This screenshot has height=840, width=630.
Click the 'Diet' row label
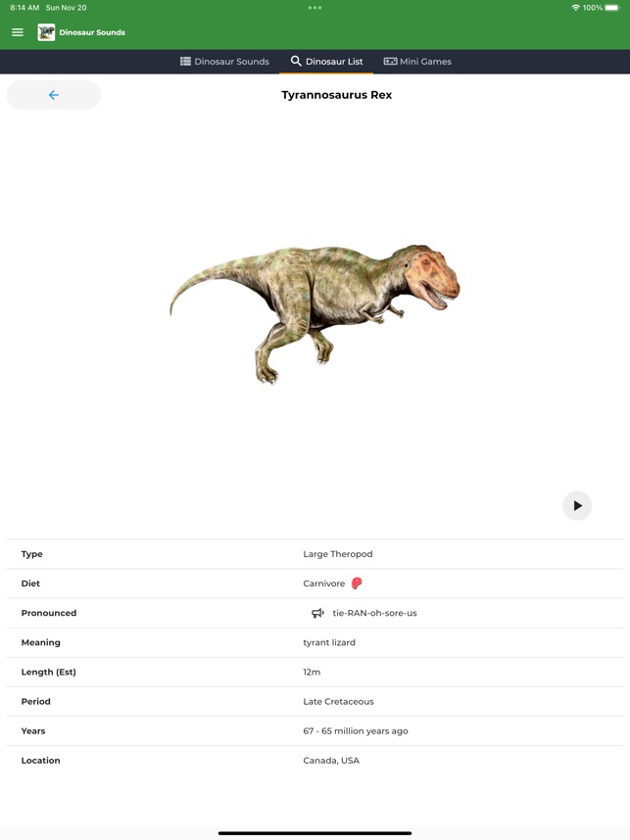click(30, 583)
